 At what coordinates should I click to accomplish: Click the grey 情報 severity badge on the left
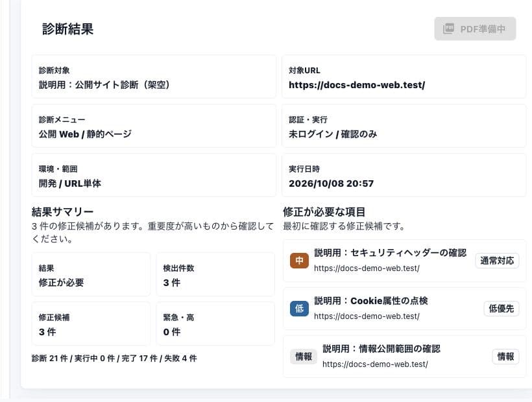[304, 356]
